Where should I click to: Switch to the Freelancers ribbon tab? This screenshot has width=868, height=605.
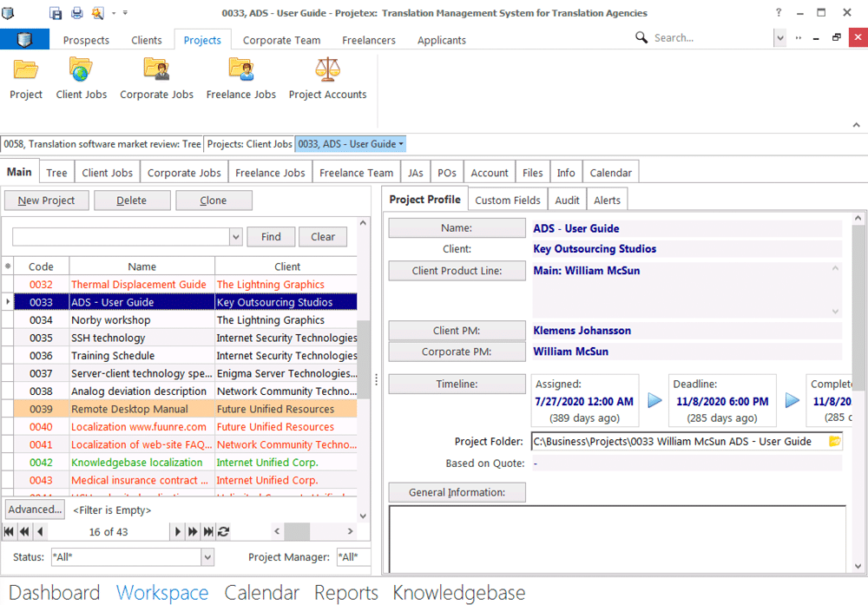[x=369, y=40]
